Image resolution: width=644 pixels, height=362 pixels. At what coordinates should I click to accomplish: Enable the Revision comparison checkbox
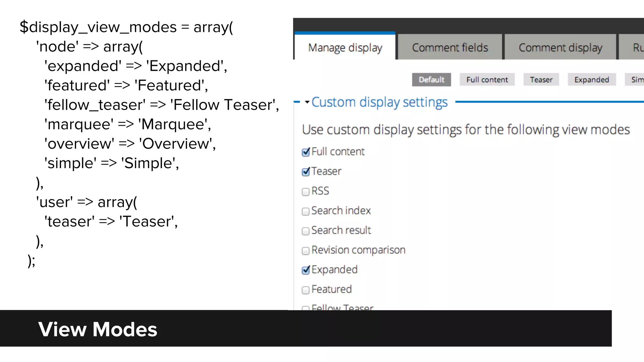click(306, 251)
